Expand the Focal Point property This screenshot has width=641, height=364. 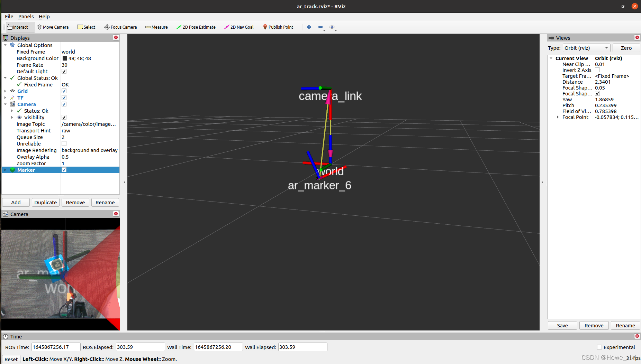coord(558,117)
